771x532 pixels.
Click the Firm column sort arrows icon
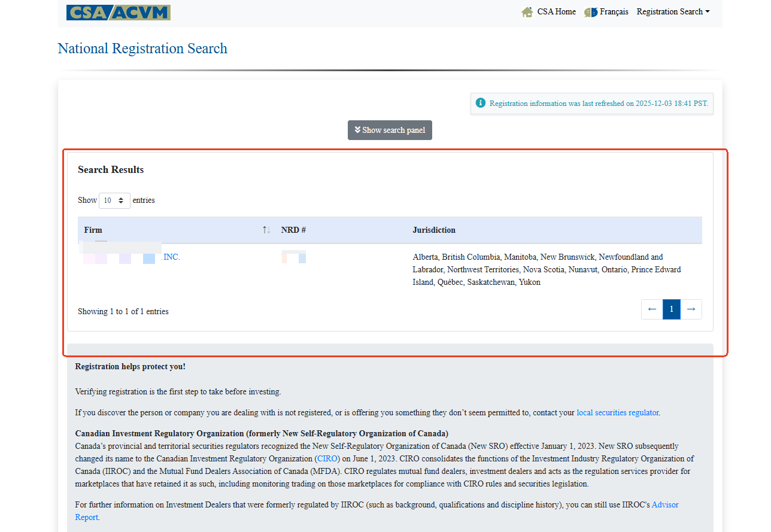tap(266, 230)
